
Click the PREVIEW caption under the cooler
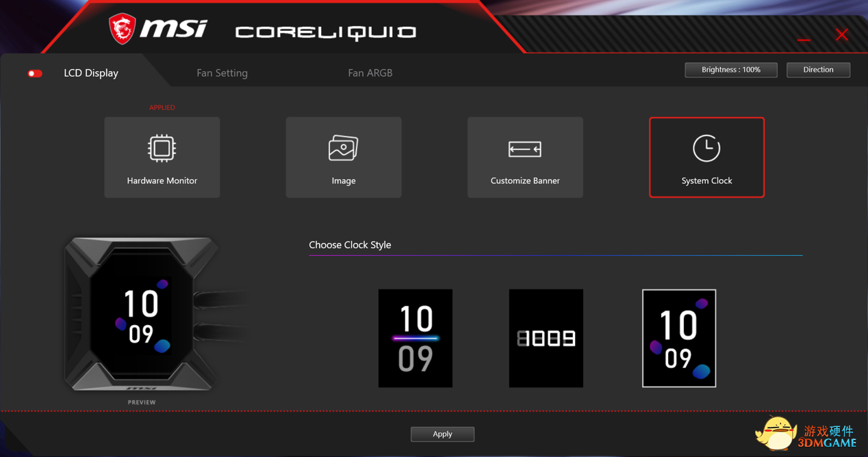(142, 402)
